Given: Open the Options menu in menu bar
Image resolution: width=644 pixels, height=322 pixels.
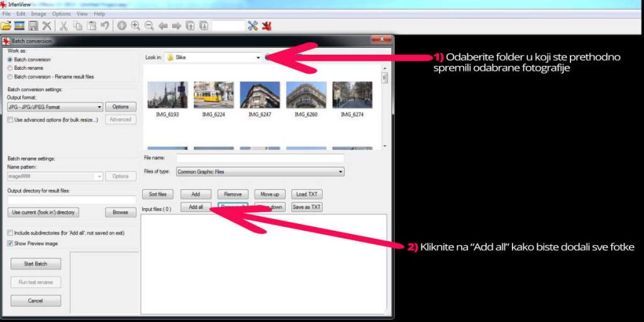Looking at the screenshot, I should 61,14.
